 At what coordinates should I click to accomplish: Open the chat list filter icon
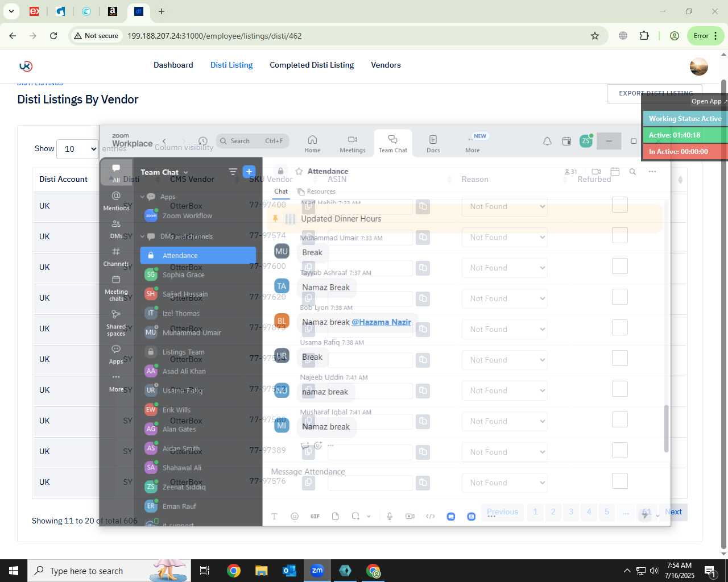tap(233, 172)
